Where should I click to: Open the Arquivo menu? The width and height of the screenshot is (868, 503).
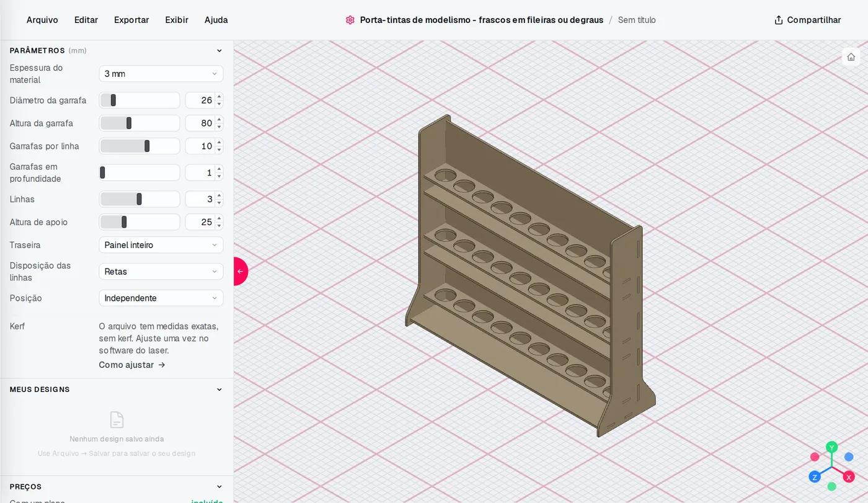[x=42, y=20]
